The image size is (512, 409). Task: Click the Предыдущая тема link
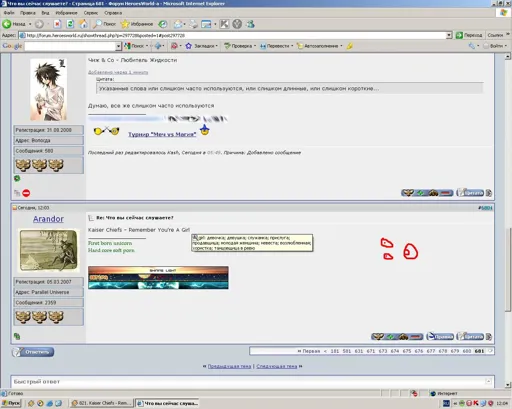pos(229,366)
